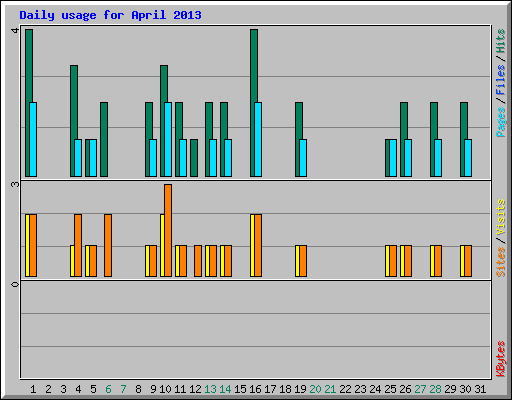Click day label '22' on the x-axis
Screen dimensions: 512x400
coord(345,389)
